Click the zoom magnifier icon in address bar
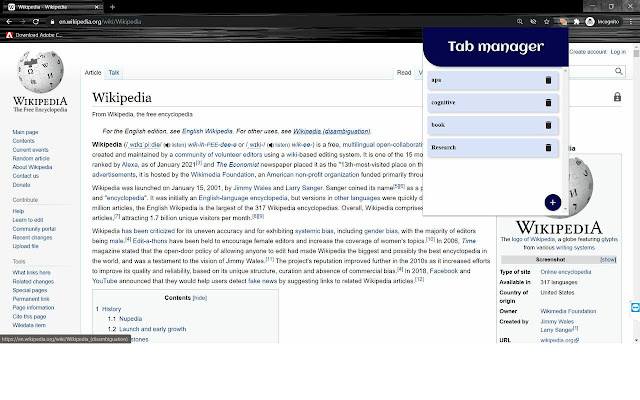 (520, 22)
